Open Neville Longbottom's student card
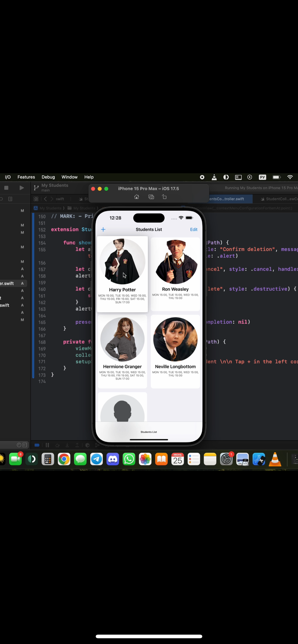 tap(175, 351)
